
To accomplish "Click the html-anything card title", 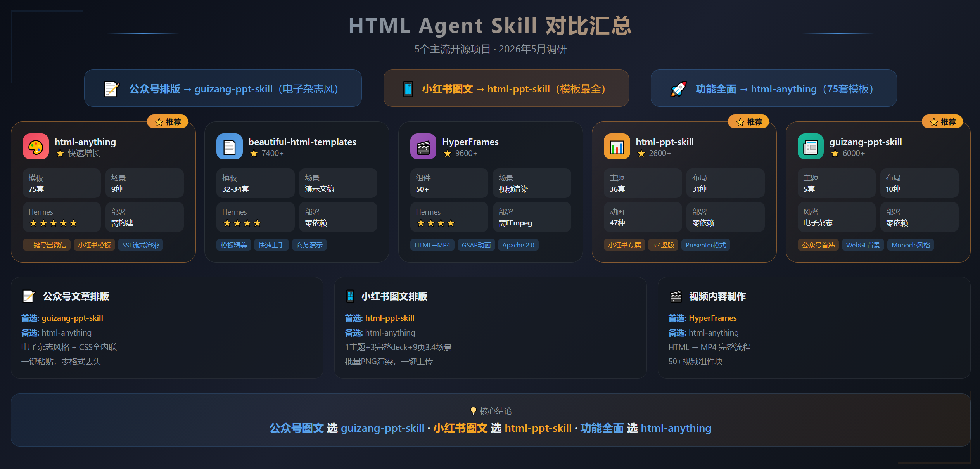I will point(85,142).
